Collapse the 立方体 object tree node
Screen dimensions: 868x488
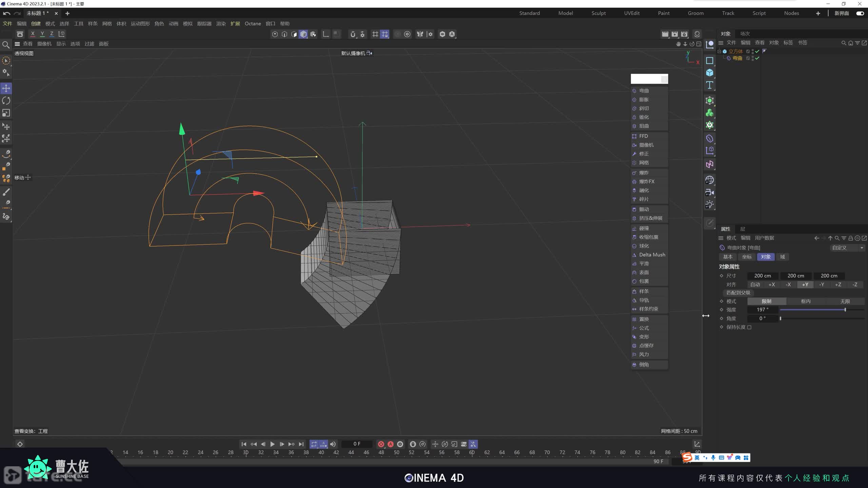pyautogui.click(x=719, y=51)
